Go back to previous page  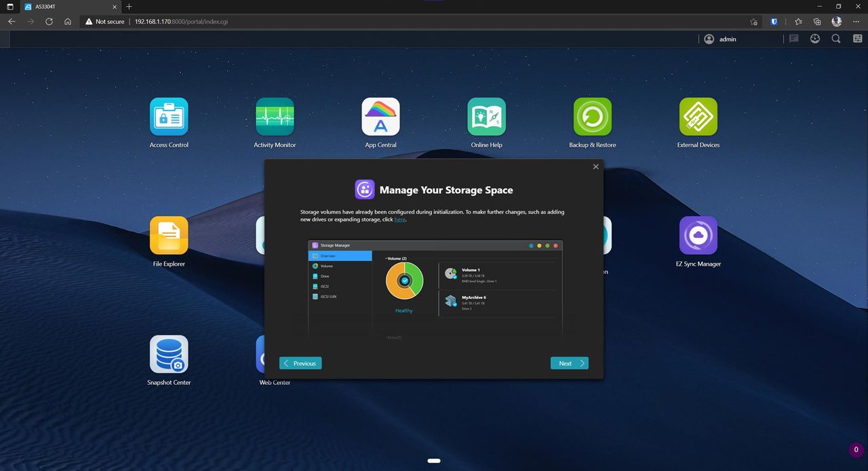[12, 22]
